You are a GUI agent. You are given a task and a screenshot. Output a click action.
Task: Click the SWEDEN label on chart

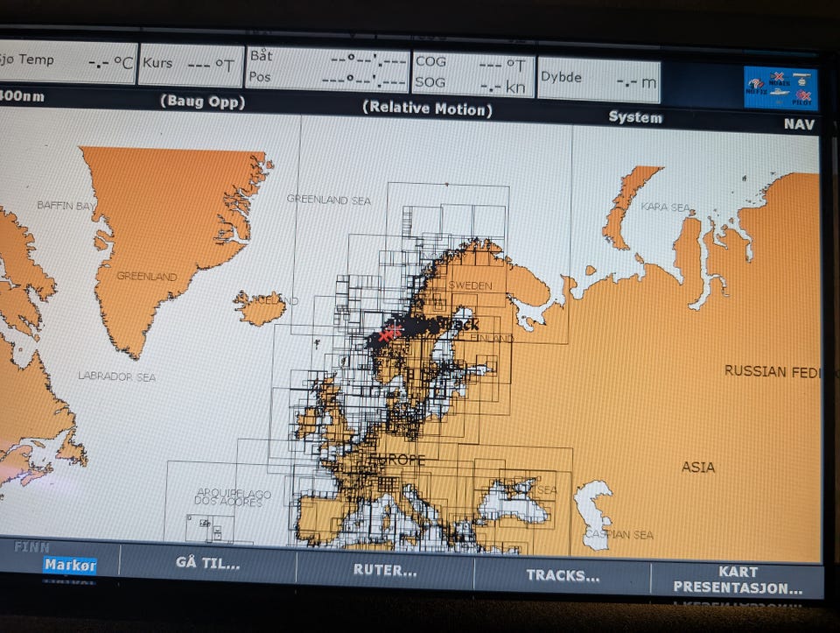point(470,285)
